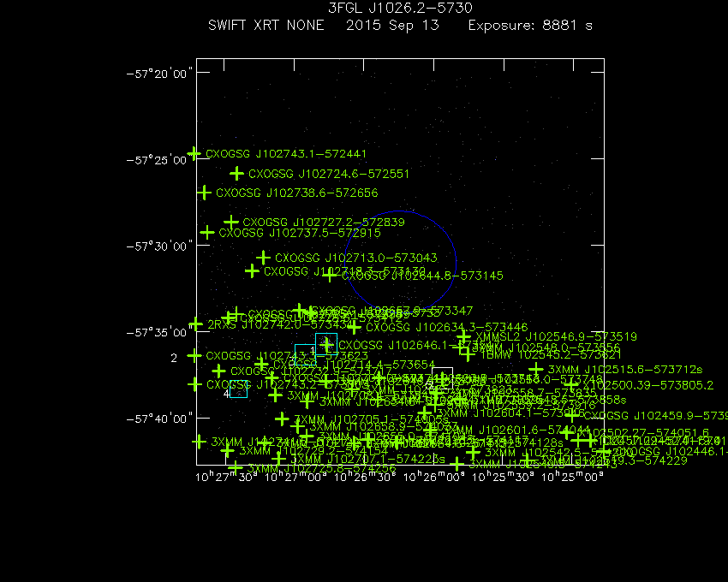Screen dimensions: 728x582
Task: Click cross marker of CXOGSG J102727.2-572839
Action: (x=231, y=223)
